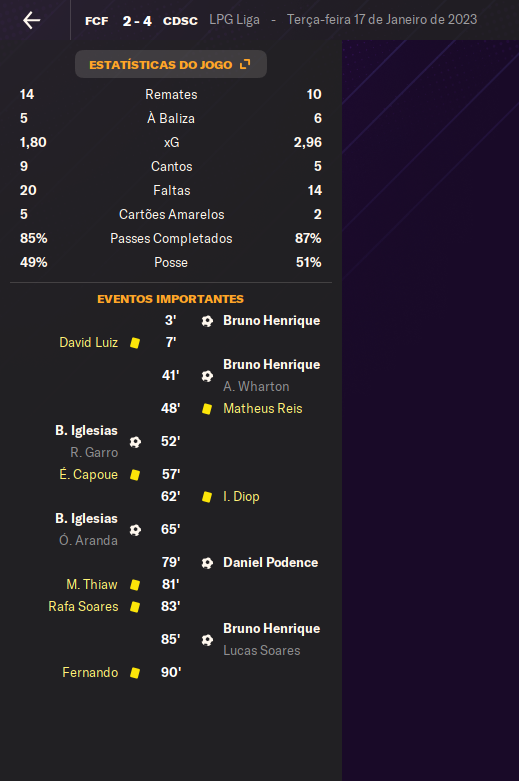Click the goal ball icon at 3'

coord(207,321)
